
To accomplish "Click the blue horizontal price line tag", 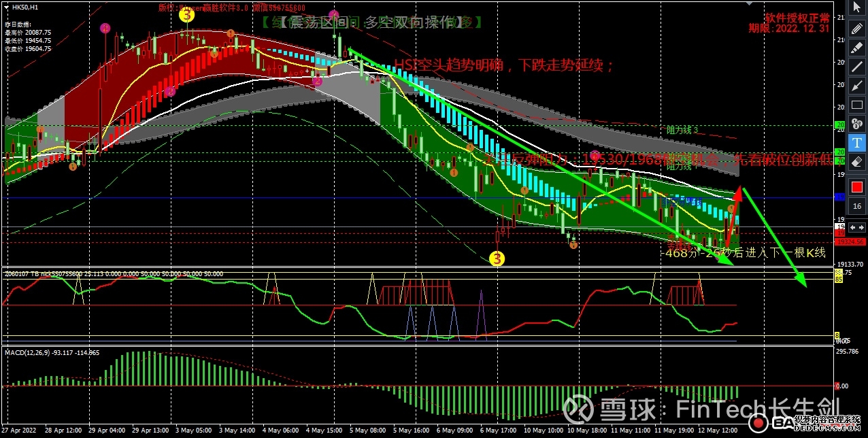I will click(839, 197).
